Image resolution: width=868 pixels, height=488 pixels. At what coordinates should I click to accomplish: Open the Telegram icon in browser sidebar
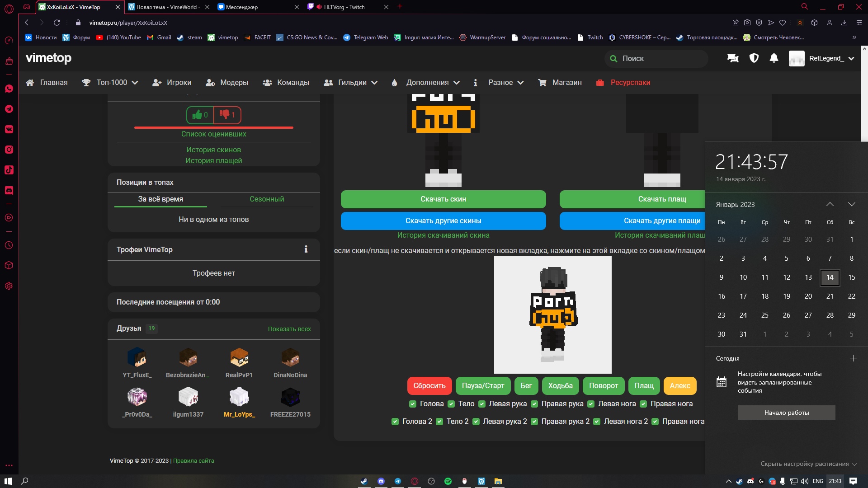9,109
